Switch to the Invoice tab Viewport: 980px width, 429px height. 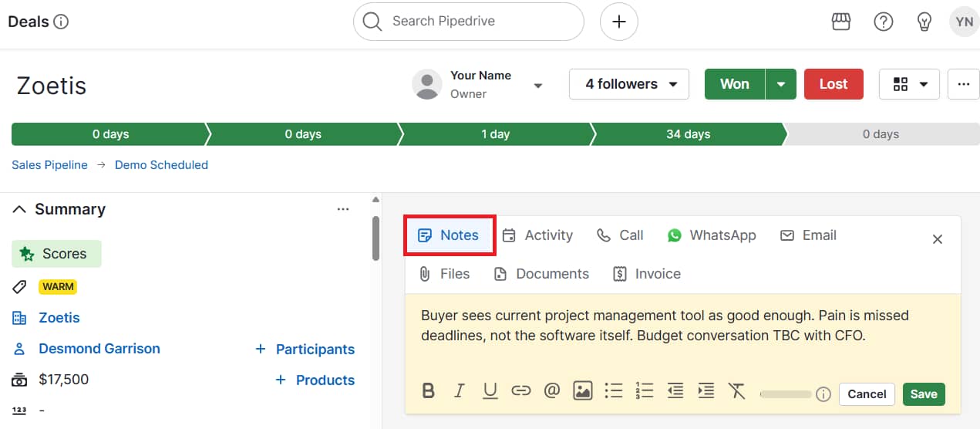[x=647, y=274]
